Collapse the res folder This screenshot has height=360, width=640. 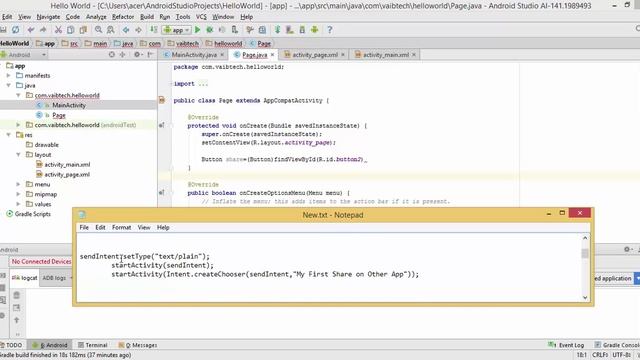pyautogui.click(x=9, y=135)
